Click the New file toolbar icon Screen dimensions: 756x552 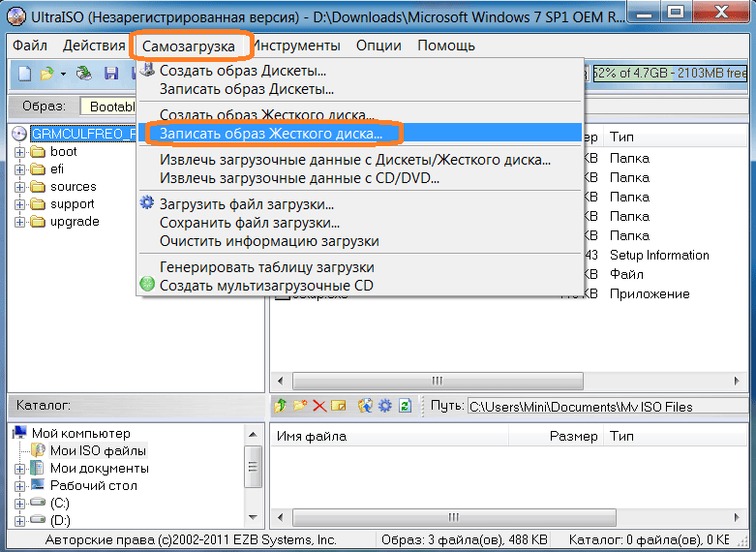click(x=24, y=74)
